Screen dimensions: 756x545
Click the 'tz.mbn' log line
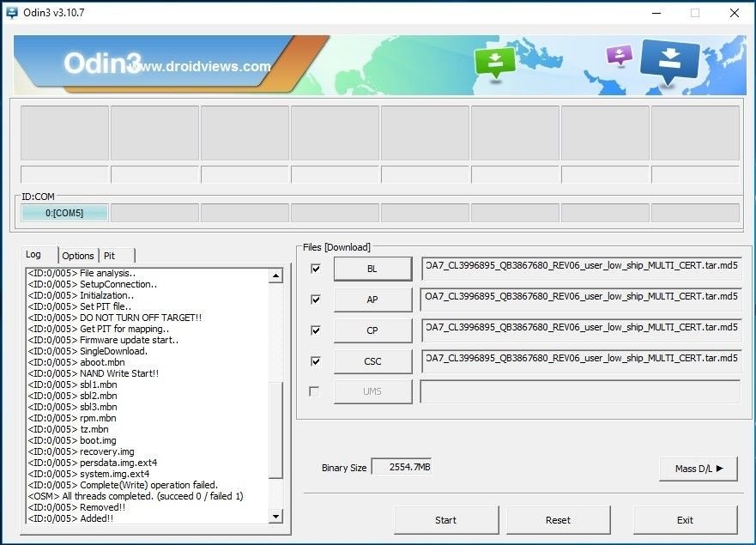[x=69, y=429]
